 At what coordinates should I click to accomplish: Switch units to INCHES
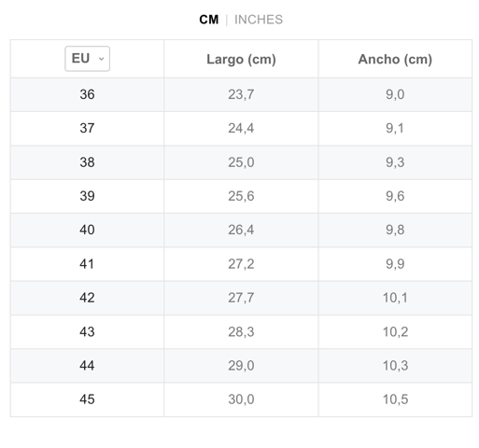pos(259,20)
